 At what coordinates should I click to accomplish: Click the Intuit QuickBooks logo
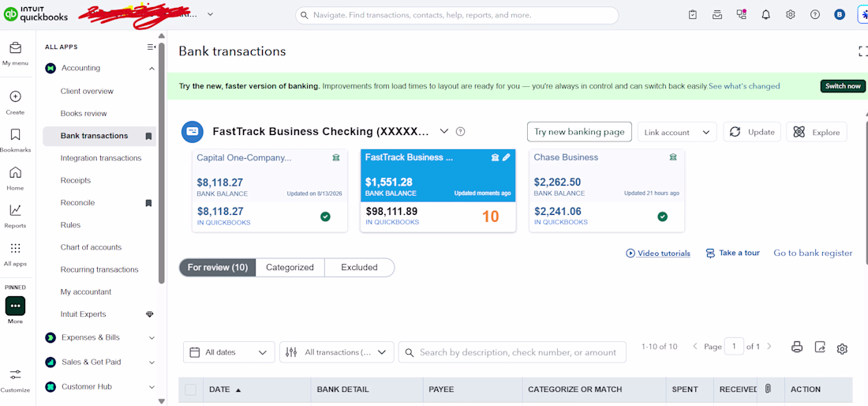click(36, 14)
